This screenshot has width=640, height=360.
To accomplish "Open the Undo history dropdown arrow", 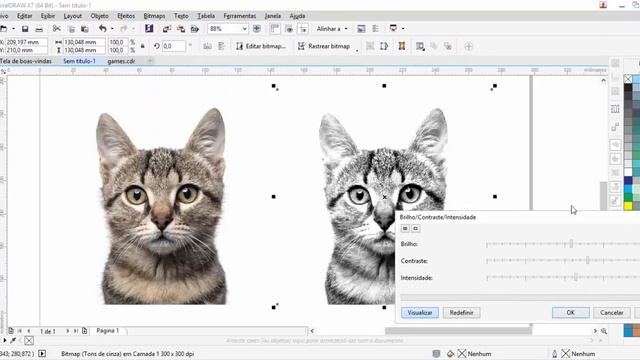I will (x=112, y=29).
